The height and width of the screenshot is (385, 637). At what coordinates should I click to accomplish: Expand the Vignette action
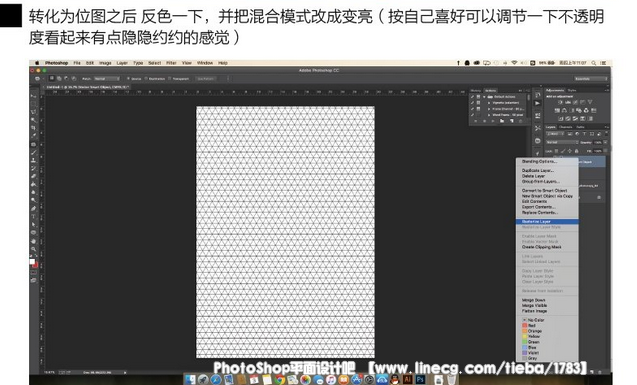click(x=489, y=103)
